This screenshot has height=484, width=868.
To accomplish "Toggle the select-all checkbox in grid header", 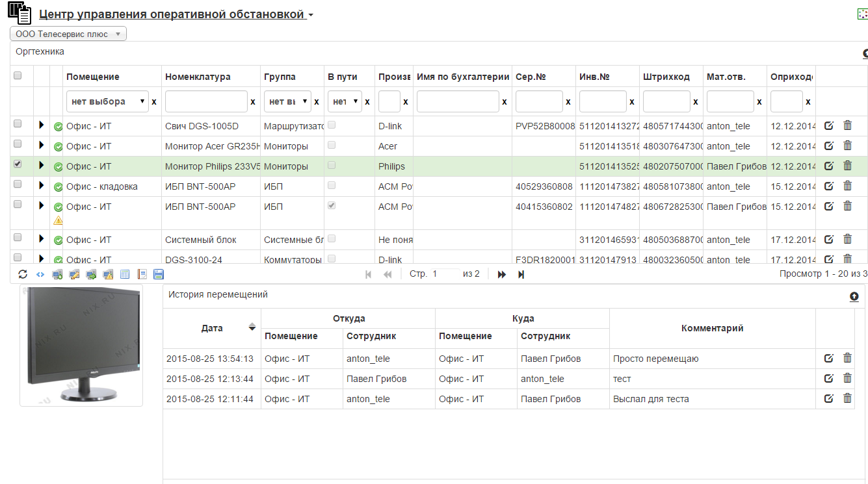I will tap(18, 76).
